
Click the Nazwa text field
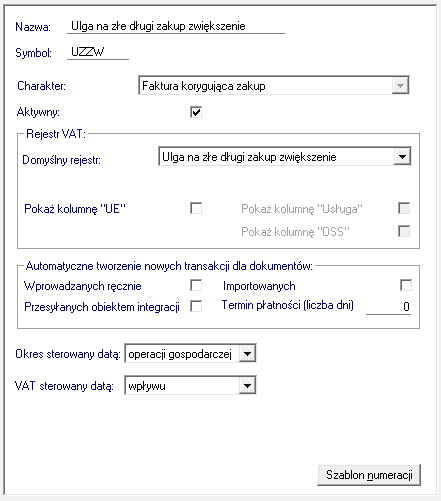tap(176, 26)
